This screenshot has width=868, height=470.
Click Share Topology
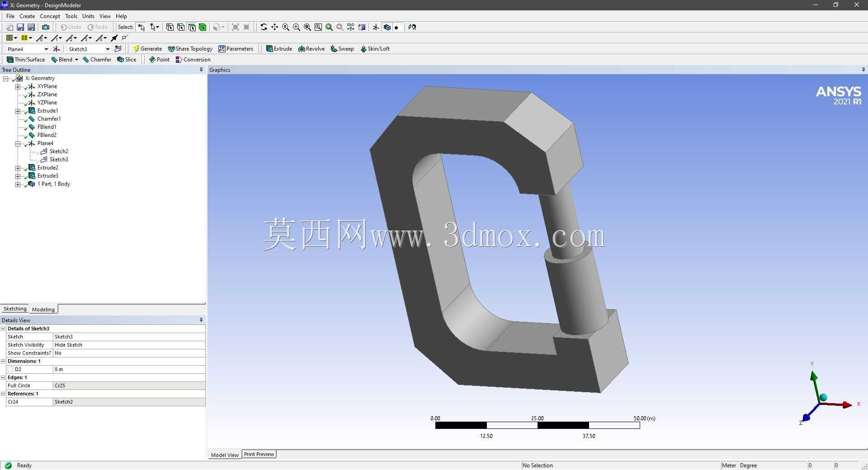coord(190,49)
